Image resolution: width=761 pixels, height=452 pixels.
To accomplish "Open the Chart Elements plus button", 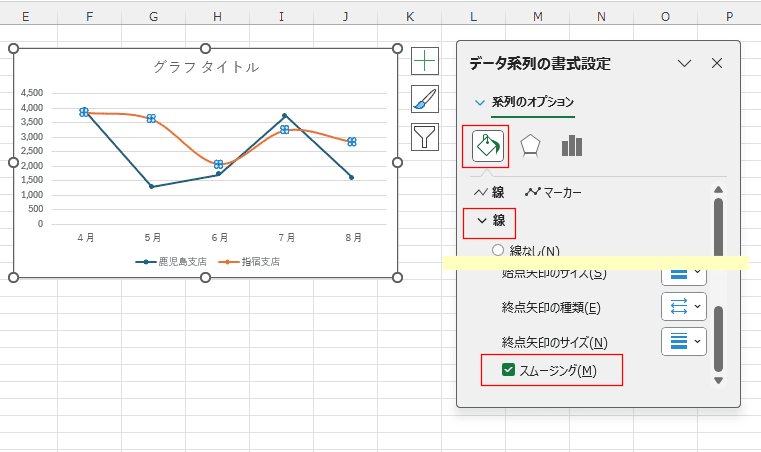I will [425, 61].
